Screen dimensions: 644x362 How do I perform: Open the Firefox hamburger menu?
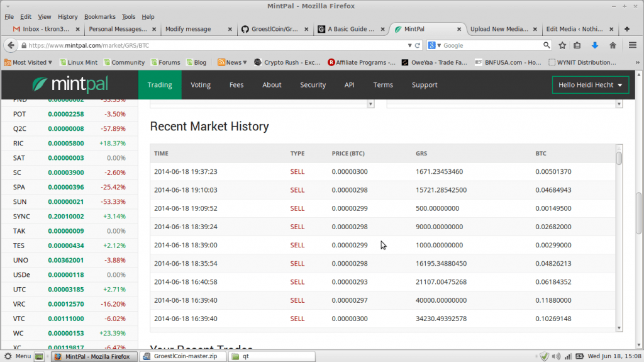point(633,45)
